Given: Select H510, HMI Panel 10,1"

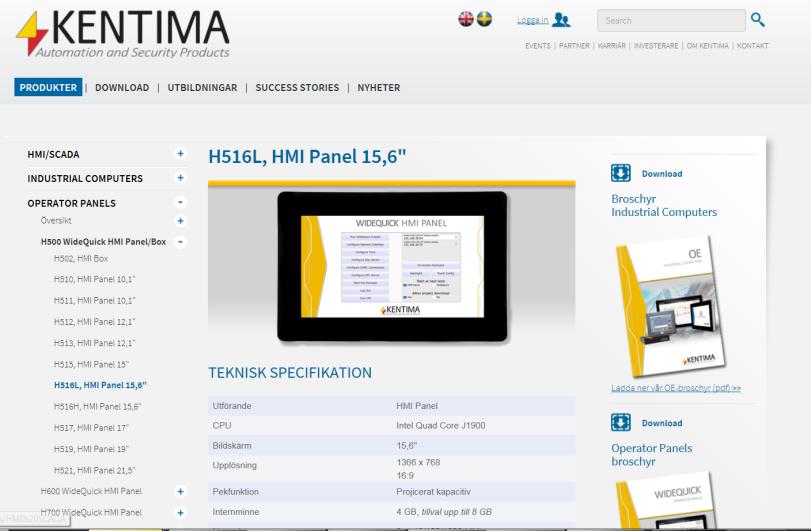Looking at the screenshot, I should (x=95, y=279).
